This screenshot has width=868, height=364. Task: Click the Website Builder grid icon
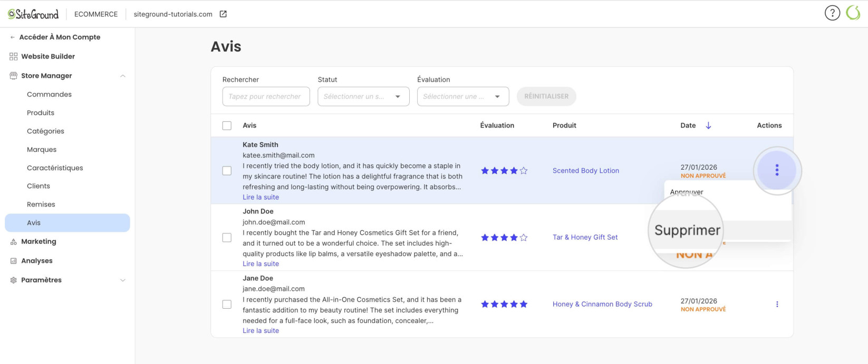(14, 56)
